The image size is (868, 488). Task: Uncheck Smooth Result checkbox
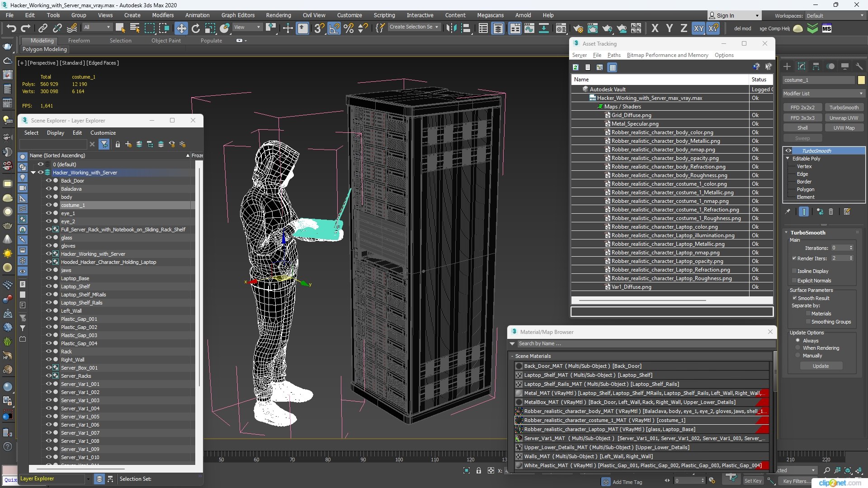click(794, 298)
